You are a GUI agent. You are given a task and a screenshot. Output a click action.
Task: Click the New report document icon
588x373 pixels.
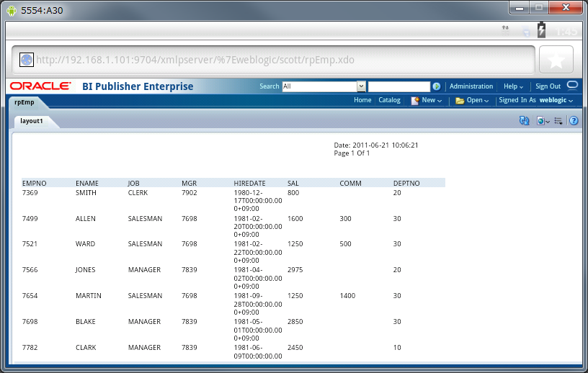(x=415, y=101)
